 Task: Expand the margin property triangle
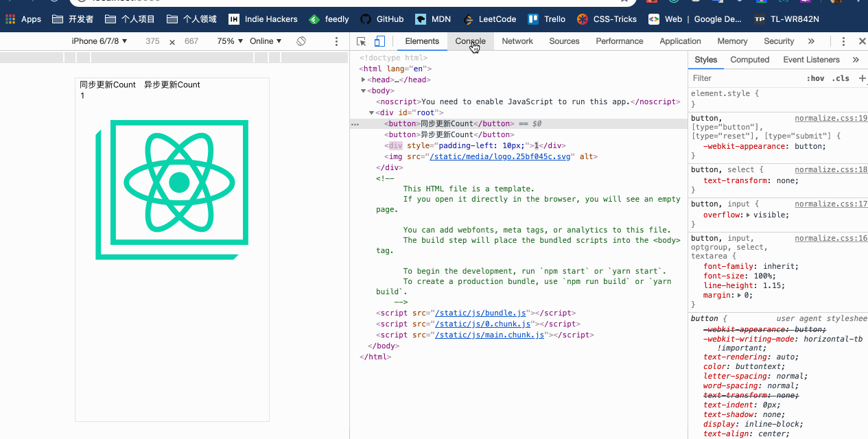[x=740, y=295]
